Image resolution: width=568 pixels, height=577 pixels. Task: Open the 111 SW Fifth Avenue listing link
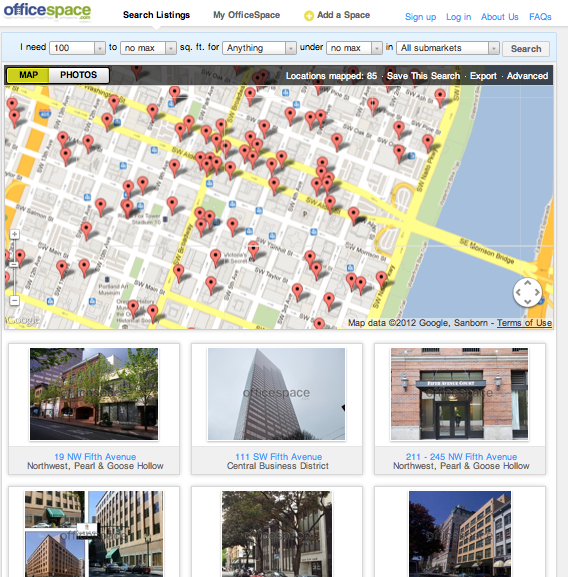click(278, 457)
